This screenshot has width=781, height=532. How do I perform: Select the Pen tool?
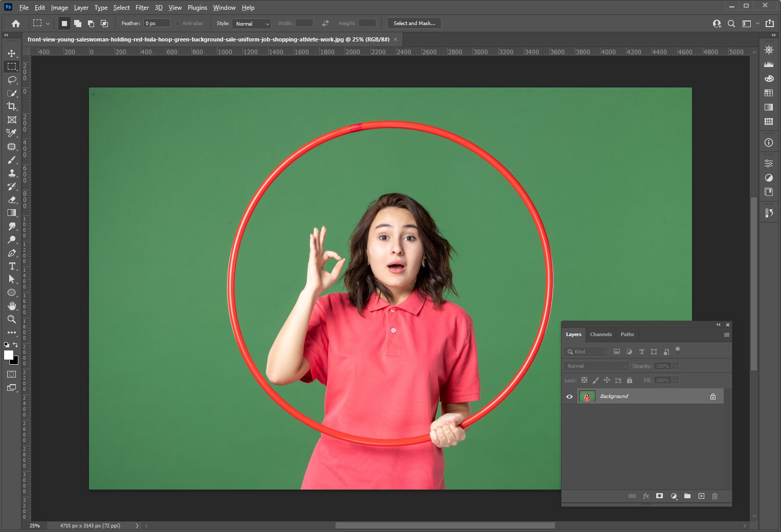click(x=12, y=253)
